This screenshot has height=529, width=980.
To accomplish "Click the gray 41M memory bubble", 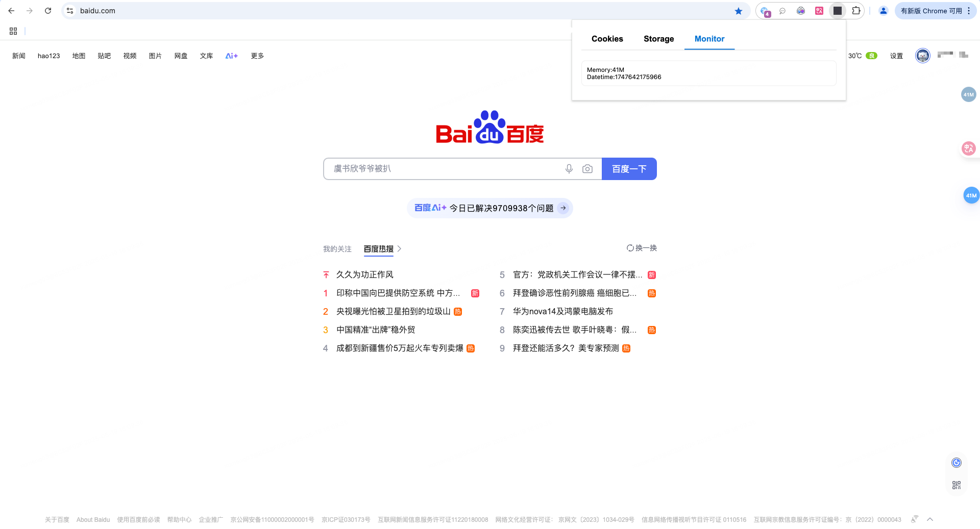I will coord(968,94).
